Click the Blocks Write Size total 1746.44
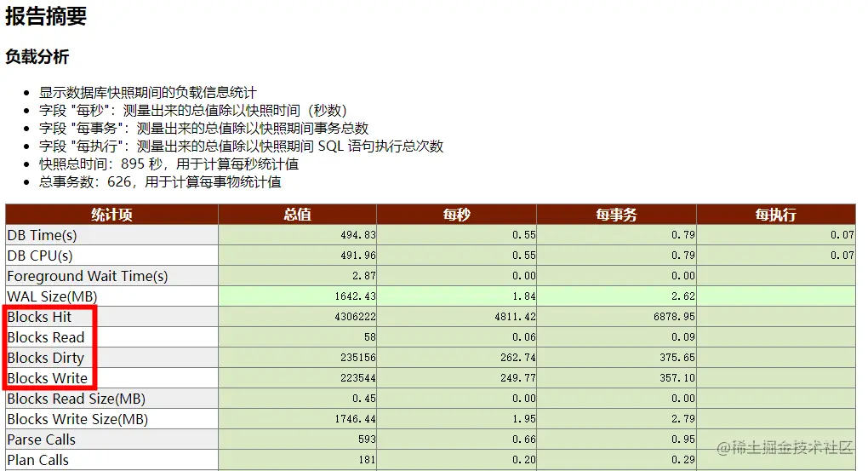 [x=356, y=419]
